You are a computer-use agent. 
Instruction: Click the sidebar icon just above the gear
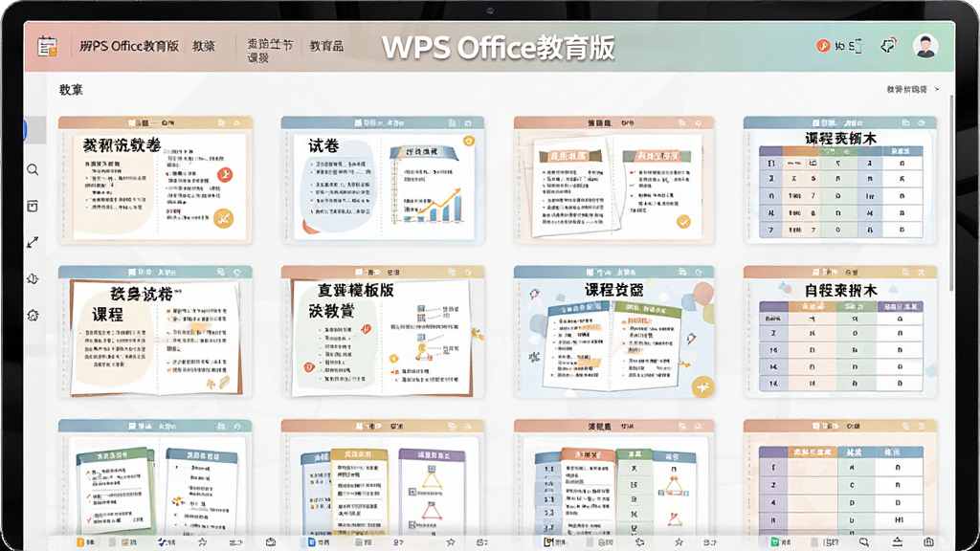(x=33, y=278)
